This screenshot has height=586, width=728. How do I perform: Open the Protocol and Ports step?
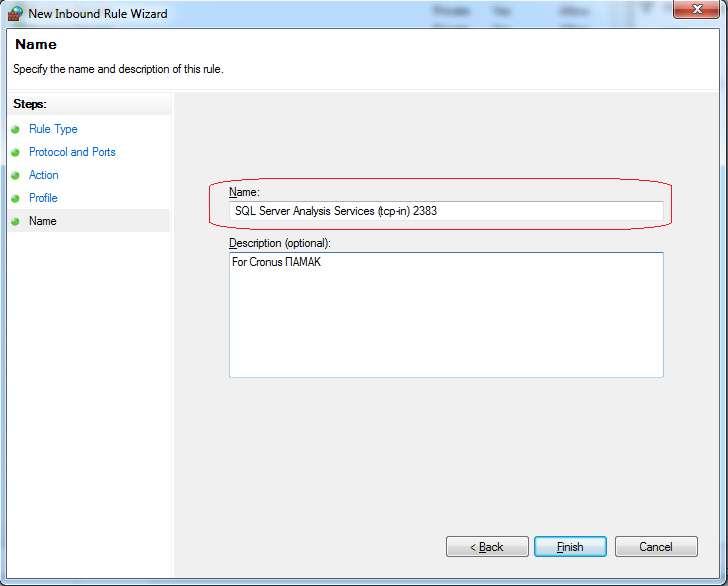tap(72, 152)
